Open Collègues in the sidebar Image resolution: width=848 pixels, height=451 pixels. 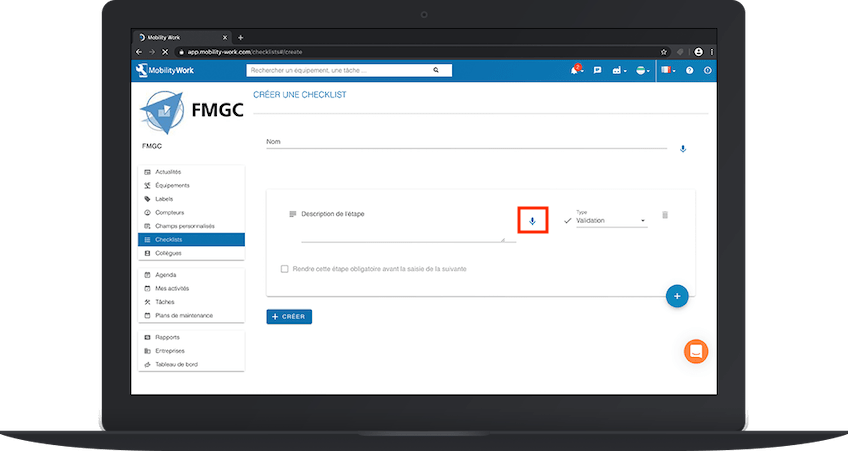click(191, 253)
